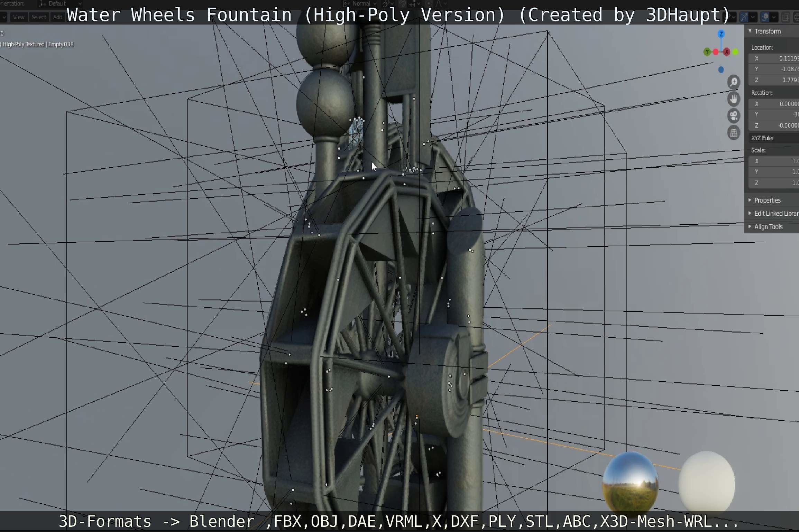Click the Location Y field -1.0876
This screenshot has width=799, height=532.
tap(774, 69)
